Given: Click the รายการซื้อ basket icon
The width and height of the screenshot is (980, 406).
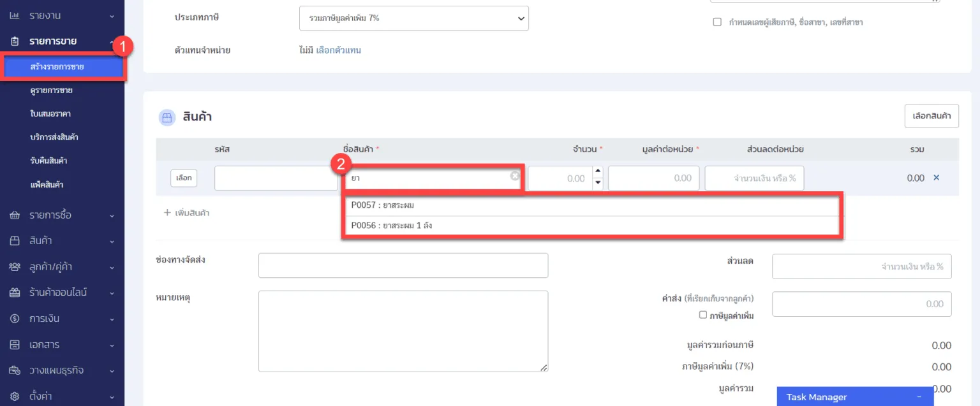Looking at the screenshot, I should [x=15, y=215].
